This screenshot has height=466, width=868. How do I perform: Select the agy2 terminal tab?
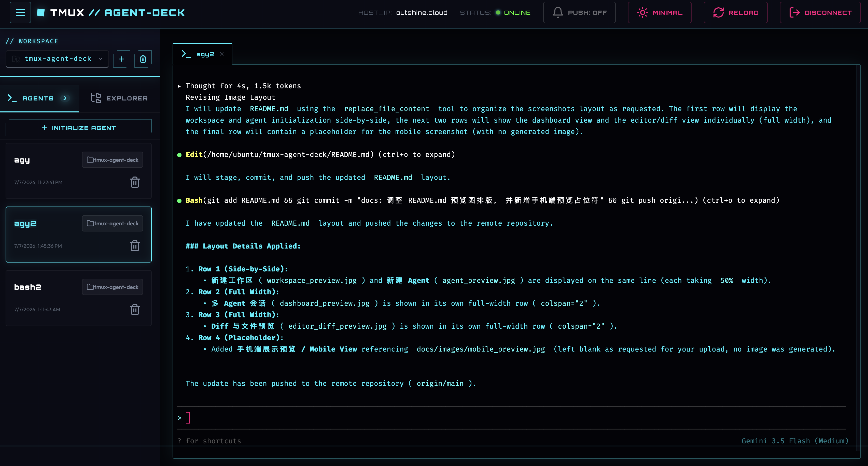pos(202,54)
